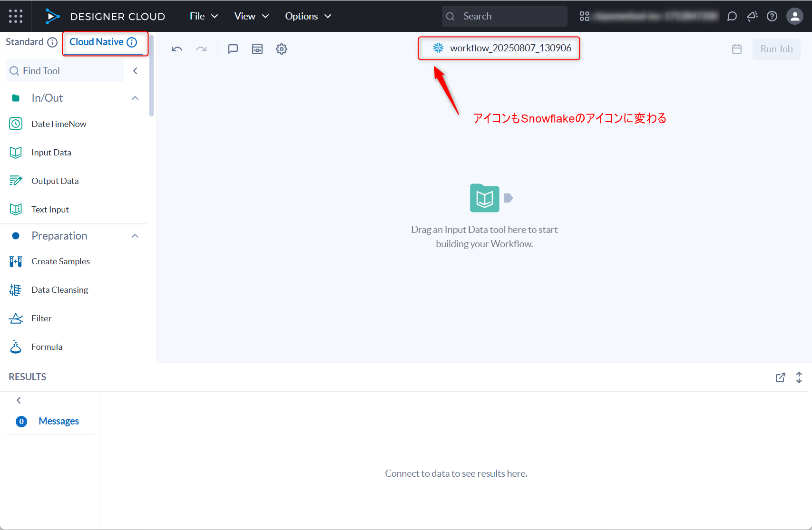
Task: Click the Designer Cloud logo icon
Action: point(52,16)
